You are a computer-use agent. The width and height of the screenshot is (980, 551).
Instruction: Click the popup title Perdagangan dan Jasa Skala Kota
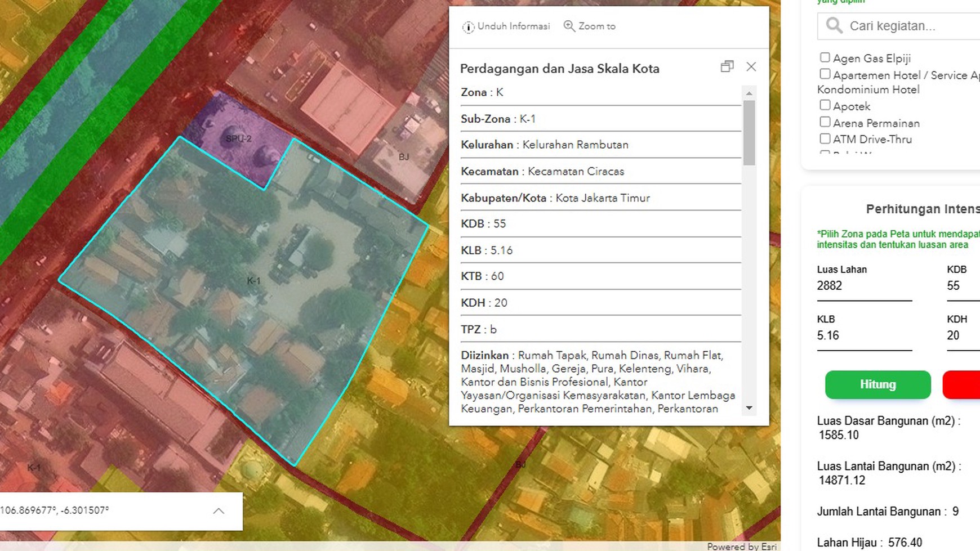pos(560,69)
